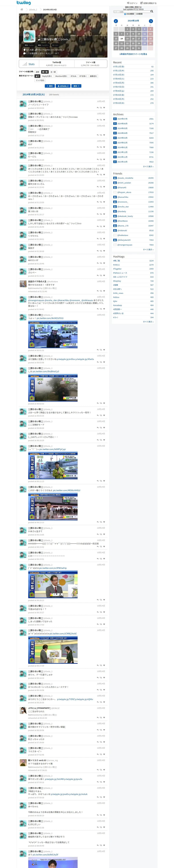Open the 6:11 station reporter image thumbnail

click(x=53, y=506)
